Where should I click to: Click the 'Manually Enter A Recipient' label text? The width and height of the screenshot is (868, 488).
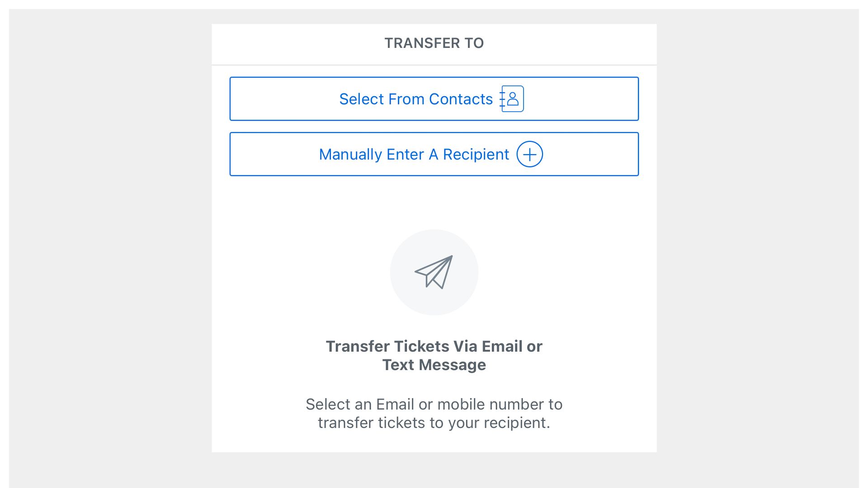414,155
